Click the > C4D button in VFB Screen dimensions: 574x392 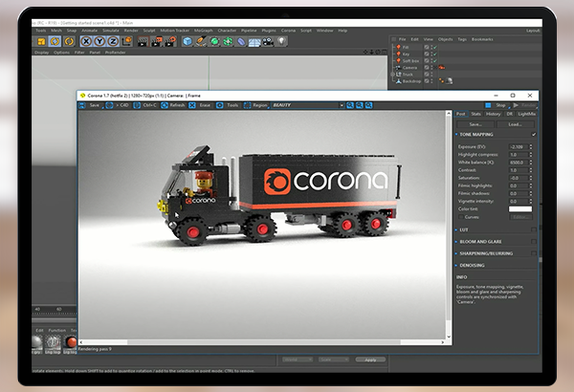point(118,105)
